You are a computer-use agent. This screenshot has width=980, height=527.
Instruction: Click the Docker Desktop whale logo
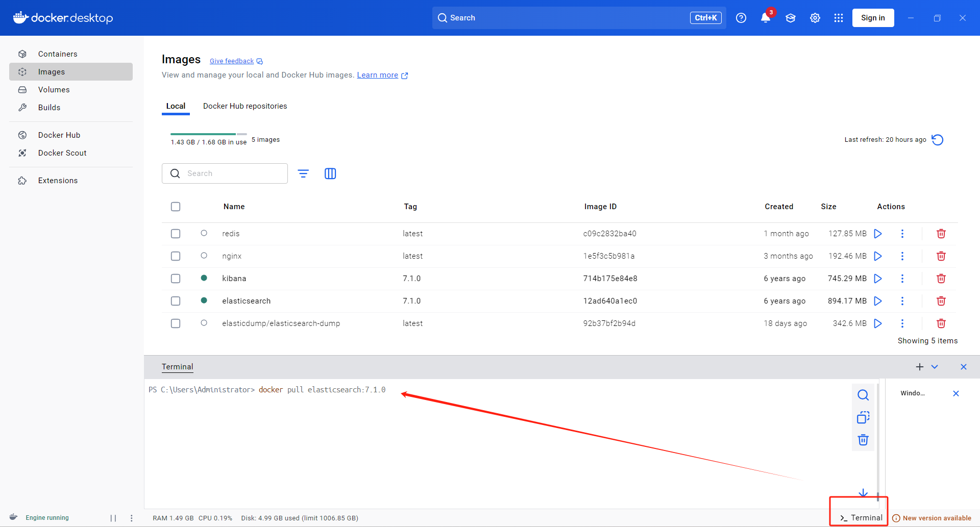pyautogui.click(x=63, y=18)
